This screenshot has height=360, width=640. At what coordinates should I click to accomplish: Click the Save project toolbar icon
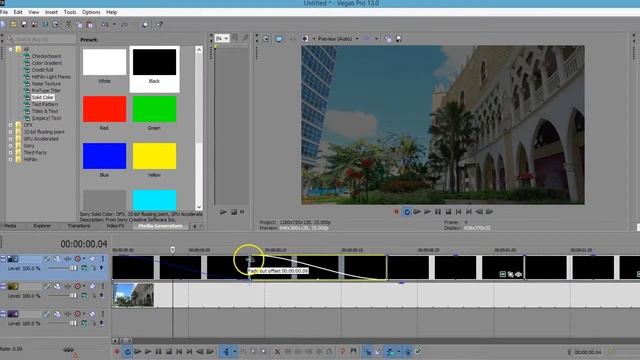[x=24, y=24]
